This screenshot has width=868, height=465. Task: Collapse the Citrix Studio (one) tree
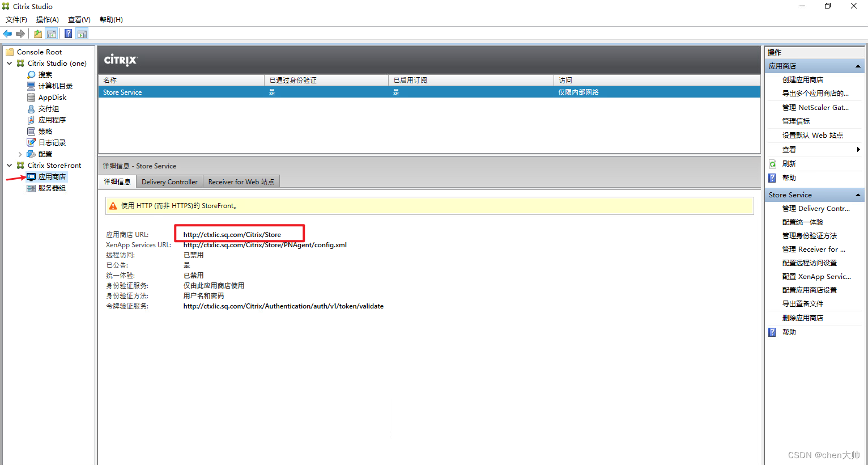[9, 64]
